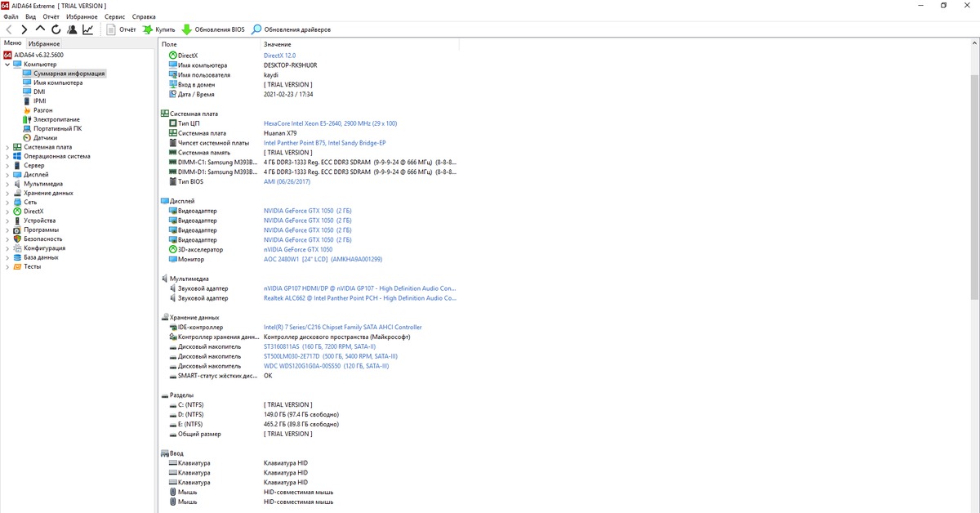This screenshot has width=980, height=513.
Task: Refresh the page using the circular arrow icon
Action: coord(56,29)
